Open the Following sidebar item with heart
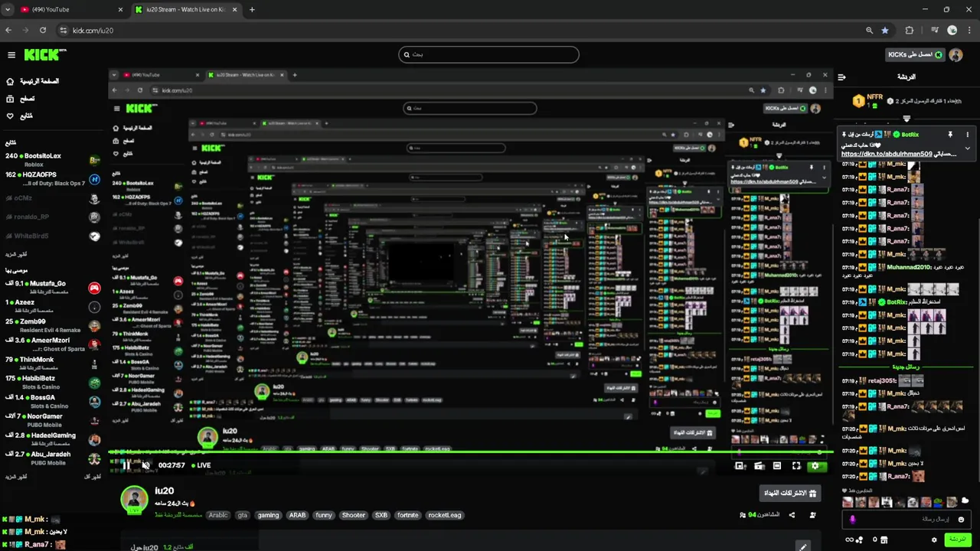 (19, 116)
